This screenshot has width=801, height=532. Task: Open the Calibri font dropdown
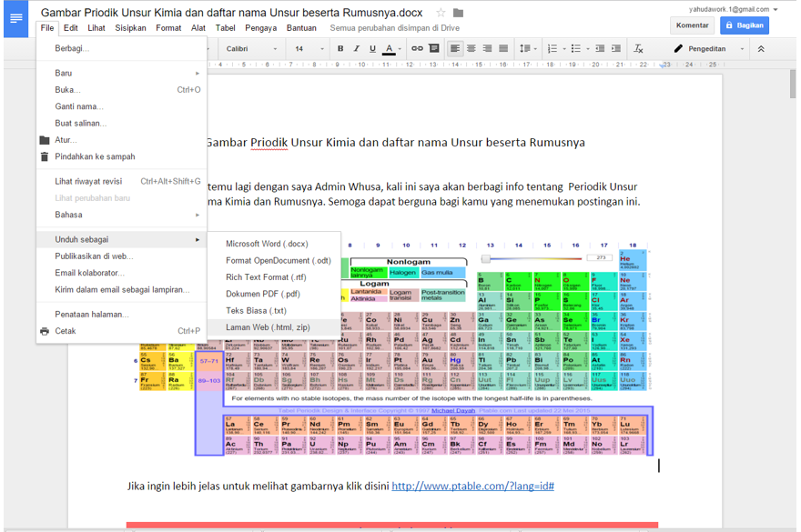point(251,49)
